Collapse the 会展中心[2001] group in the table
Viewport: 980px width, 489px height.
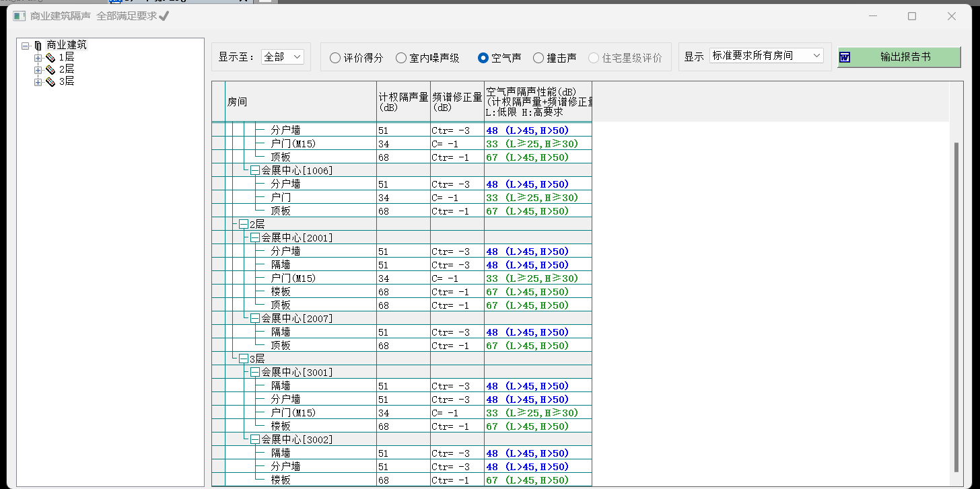[x=255, y=238]
